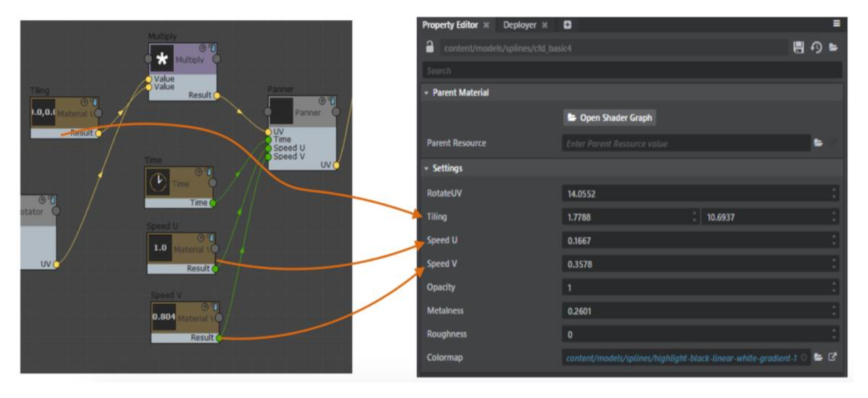Viewport: 868px width, 398px height.
Task: Click the asterisk icon on the Multiply node
Action: 162,59
